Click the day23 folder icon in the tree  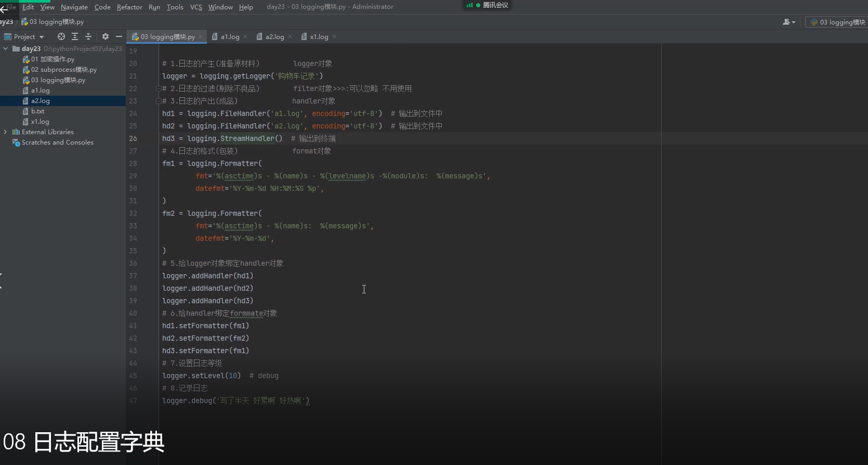[x=16, y=49]
